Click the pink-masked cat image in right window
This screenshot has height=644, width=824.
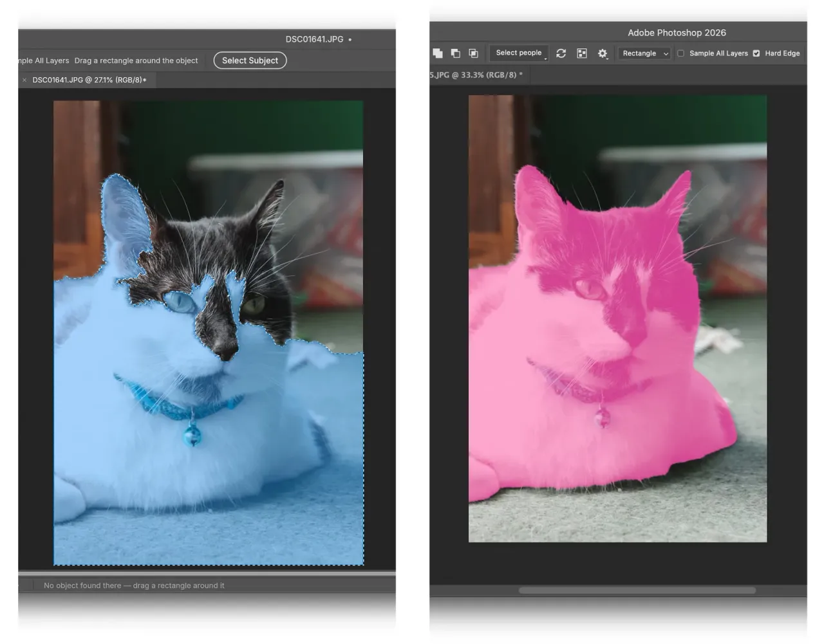tap(617, 318)
